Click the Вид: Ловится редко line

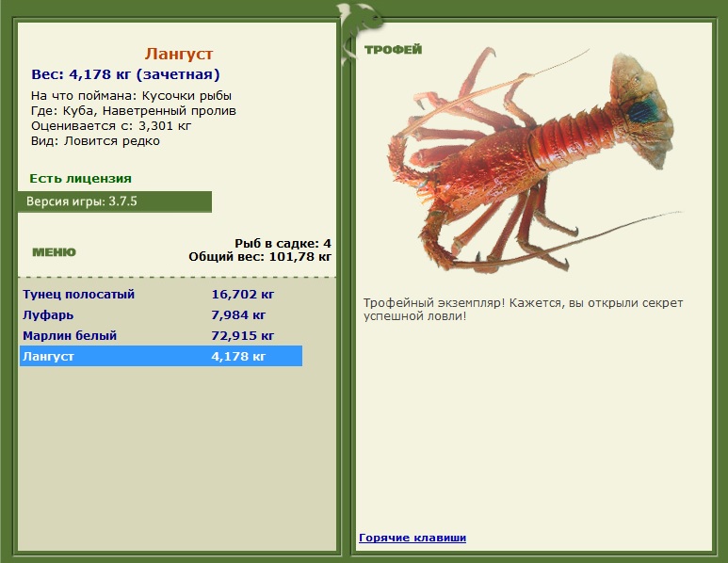[95, 141]
